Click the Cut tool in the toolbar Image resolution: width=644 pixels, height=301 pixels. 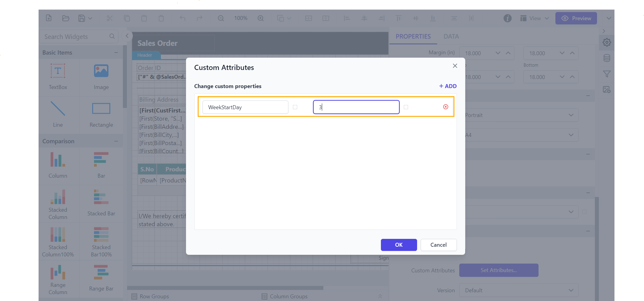coord(109,18)
